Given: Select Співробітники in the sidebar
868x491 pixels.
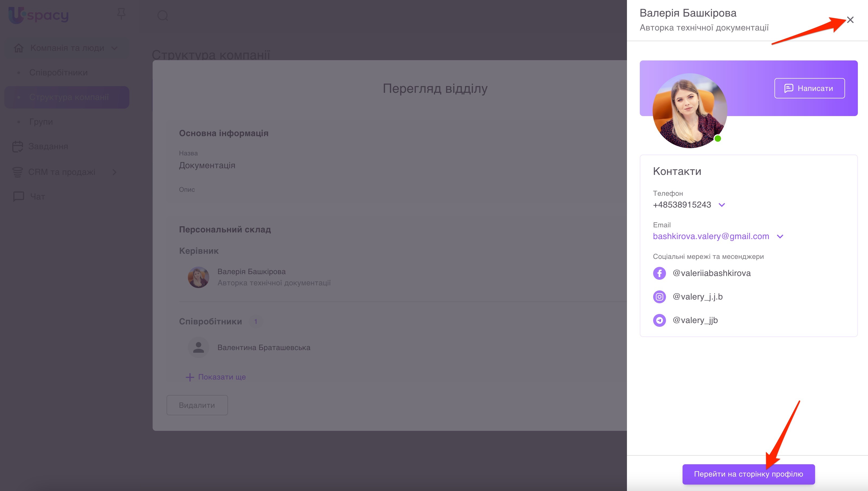Looking at the screenshot, I should point(58,72).
